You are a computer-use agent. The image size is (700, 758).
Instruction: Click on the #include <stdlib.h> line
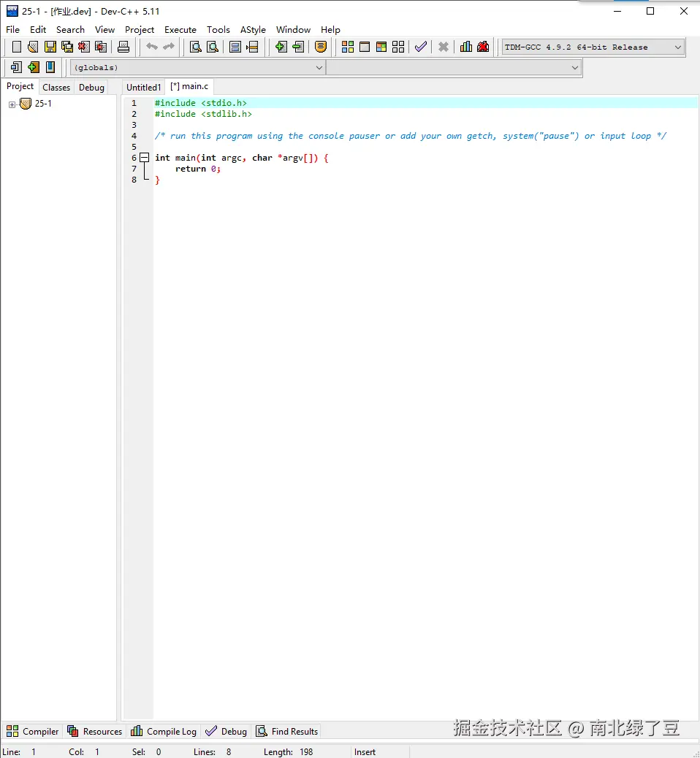pyautogui.click(x=203, y=114)
